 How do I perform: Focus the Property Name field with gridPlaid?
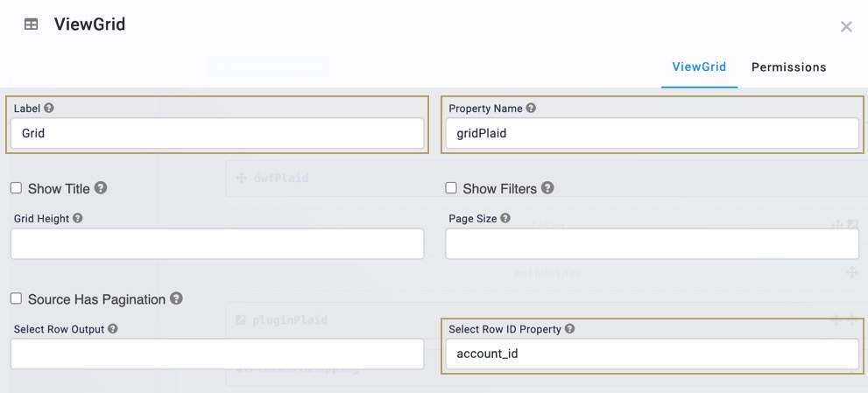pyautogui.click(x=653, y=133)
